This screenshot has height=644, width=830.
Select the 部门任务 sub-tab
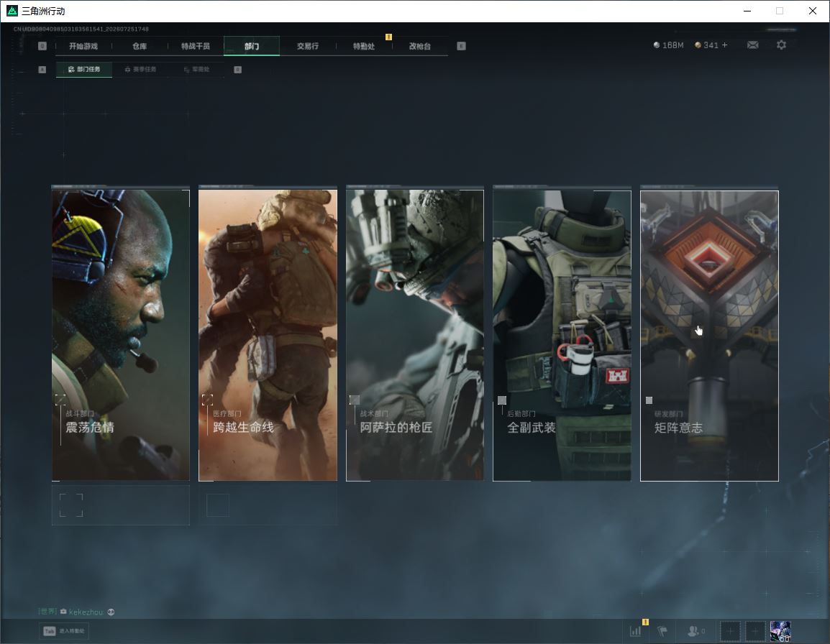pyautogui.click(x=83, y=69)
